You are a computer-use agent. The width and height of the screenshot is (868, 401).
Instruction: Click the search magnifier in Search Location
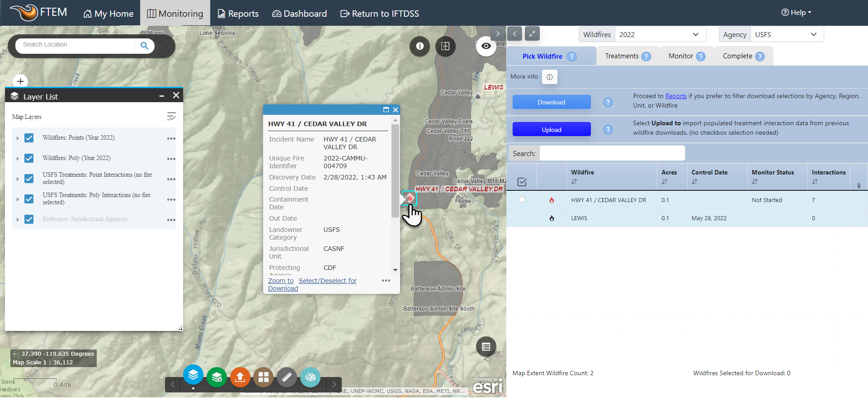pyautogui.click(x=144, y=46)
